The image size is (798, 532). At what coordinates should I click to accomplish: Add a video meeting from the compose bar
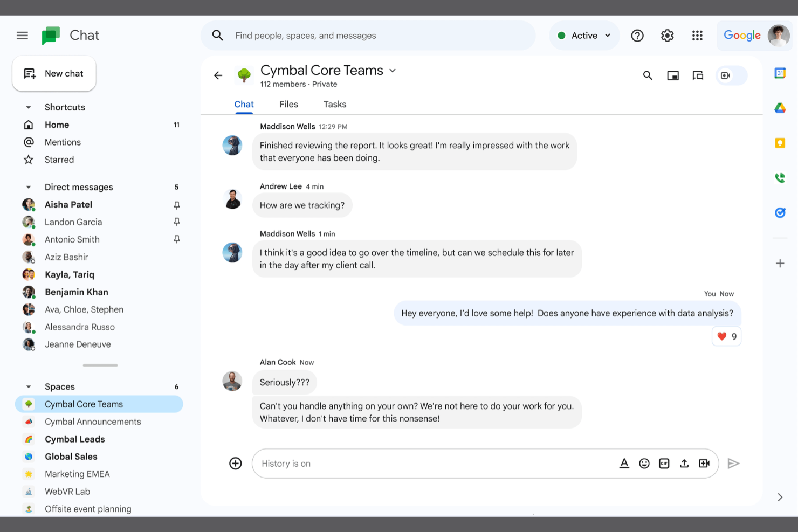tap(704, 463)
